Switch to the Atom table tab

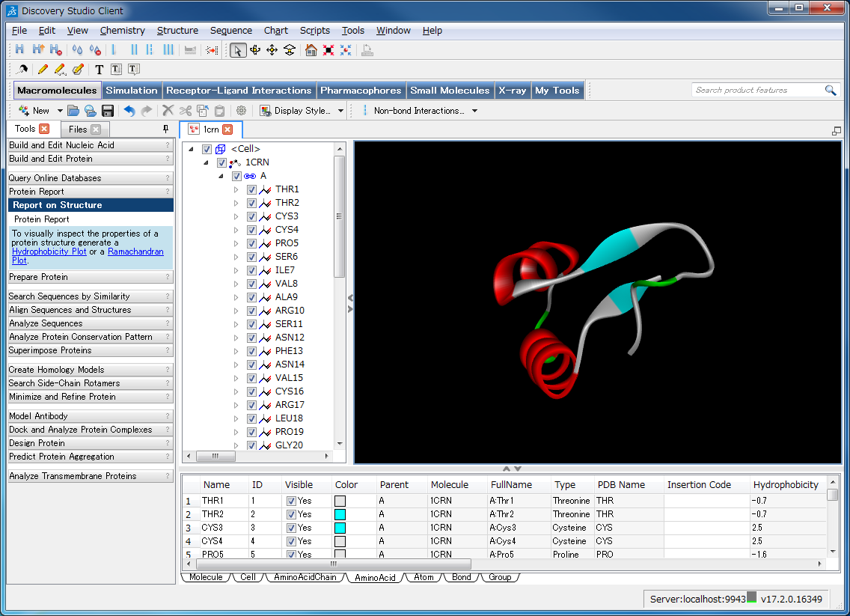click(x=424, y=577)
